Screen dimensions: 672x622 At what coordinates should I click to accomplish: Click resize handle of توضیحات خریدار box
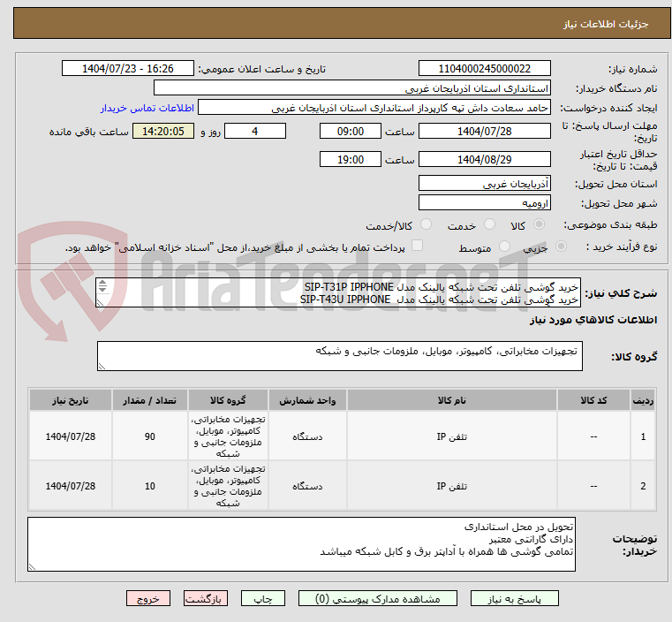32,566
